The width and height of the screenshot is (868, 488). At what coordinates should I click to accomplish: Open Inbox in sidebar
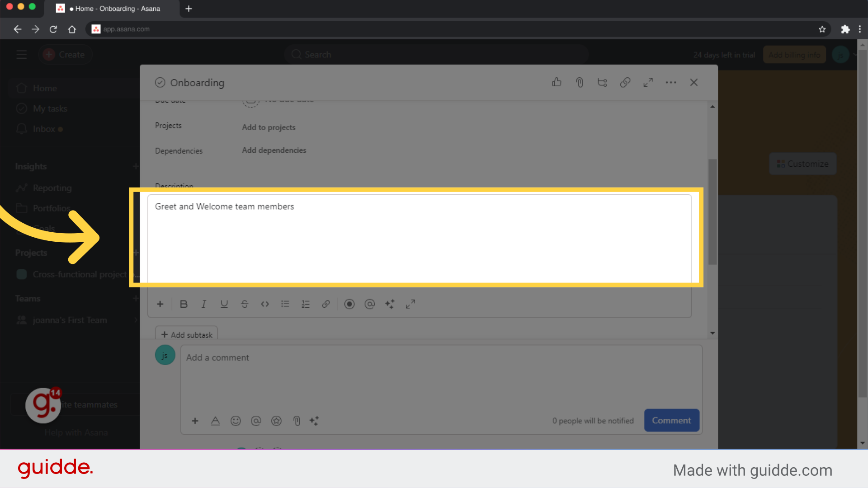pos(44,129)
